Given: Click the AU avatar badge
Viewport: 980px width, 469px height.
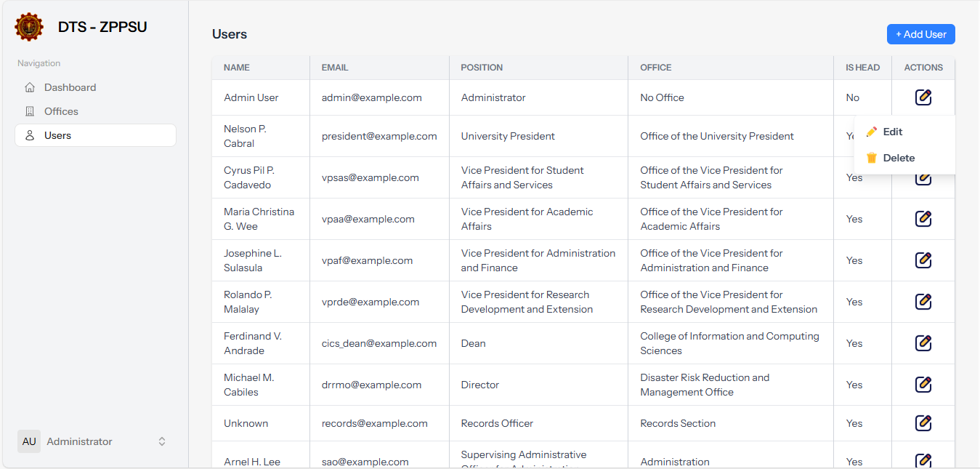Looking at the screenshot, I should (29, 441).
